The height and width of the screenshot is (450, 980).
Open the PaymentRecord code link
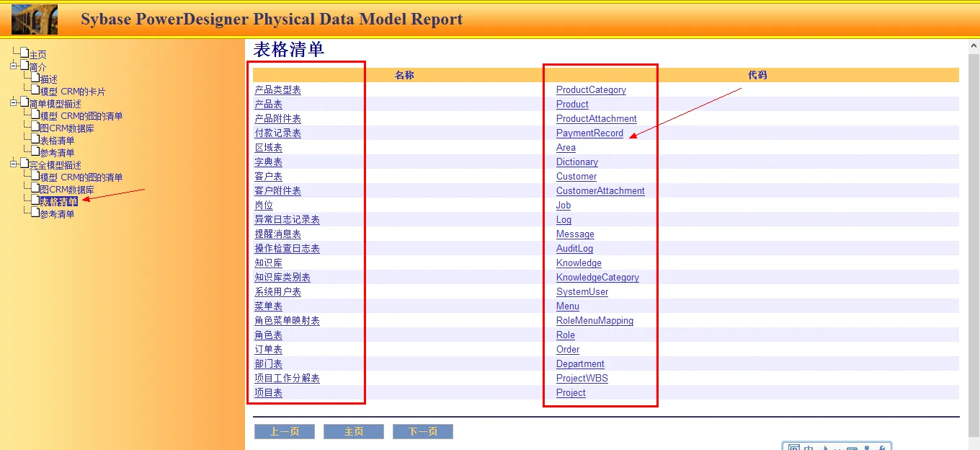coord(589,133)
